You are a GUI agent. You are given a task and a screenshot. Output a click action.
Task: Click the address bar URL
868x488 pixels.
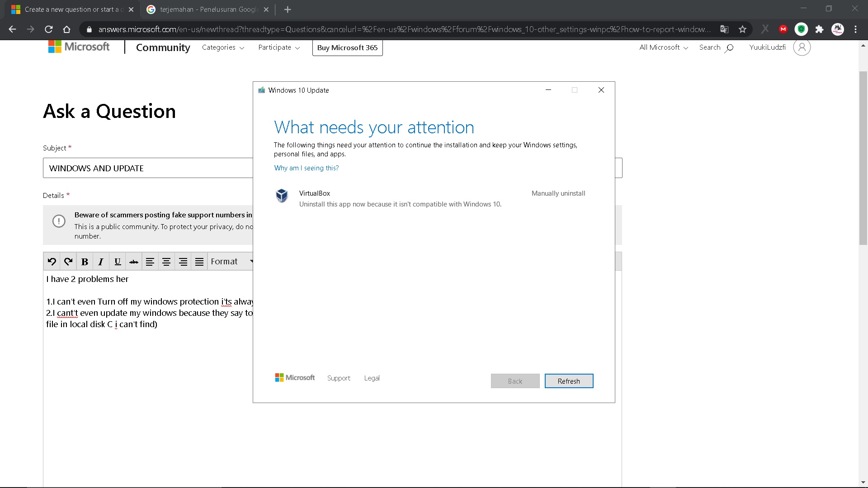(404, 29)
